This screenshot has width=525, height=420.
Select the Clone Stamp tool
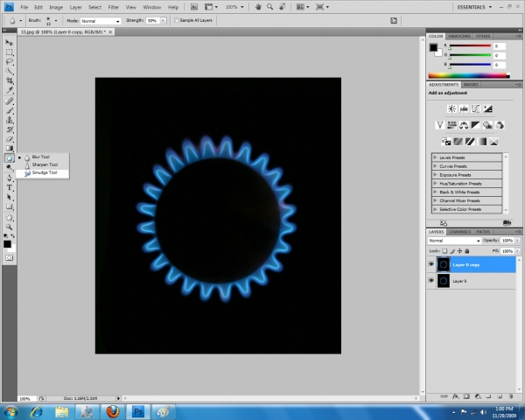pos(9,120)
